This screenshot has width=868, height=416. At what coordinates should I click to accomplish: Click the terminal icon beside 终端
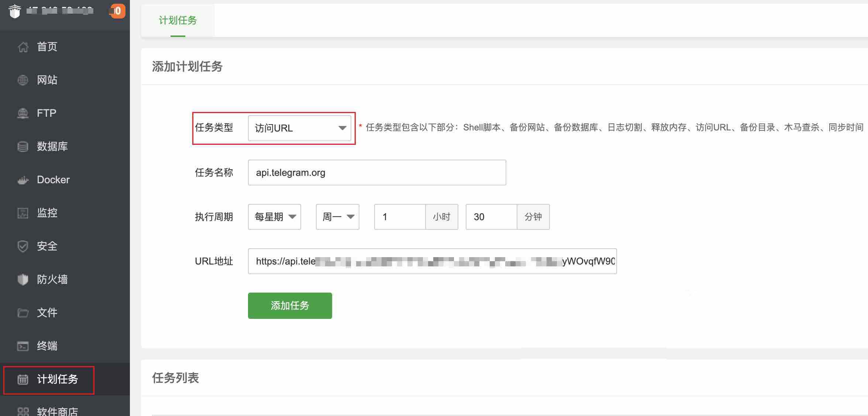[x=23, y=346]
